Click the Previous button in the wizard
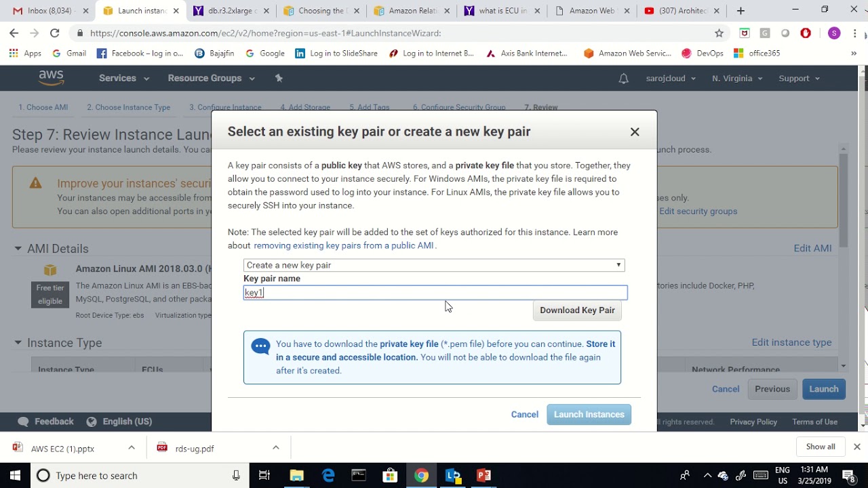This screenshot has width=868, height=488. [772, 389]
